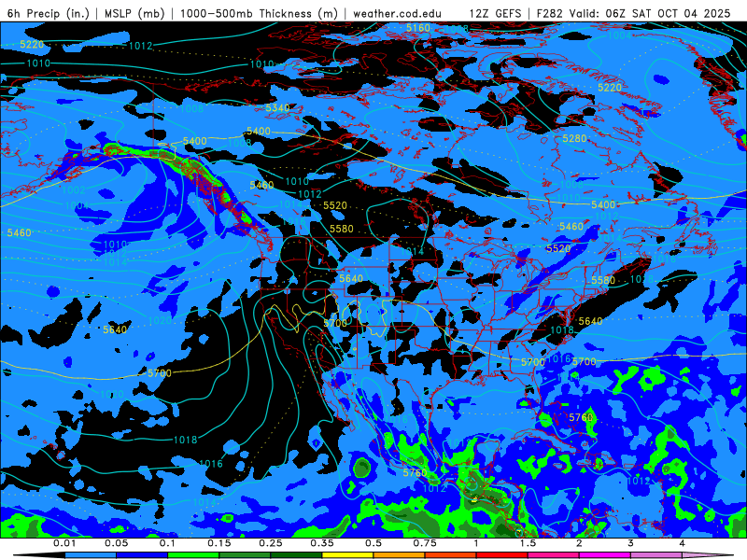Pick the red 1–1.5 legend swatch
Image resolution: width=747 pixels, height=560 pixels.
[x=502, y=555]
